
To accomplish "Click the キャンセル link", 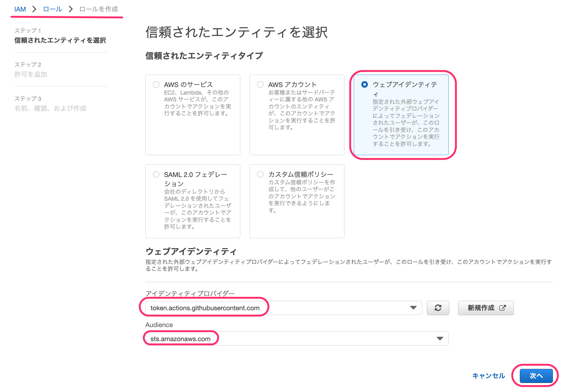I will 489,376.
